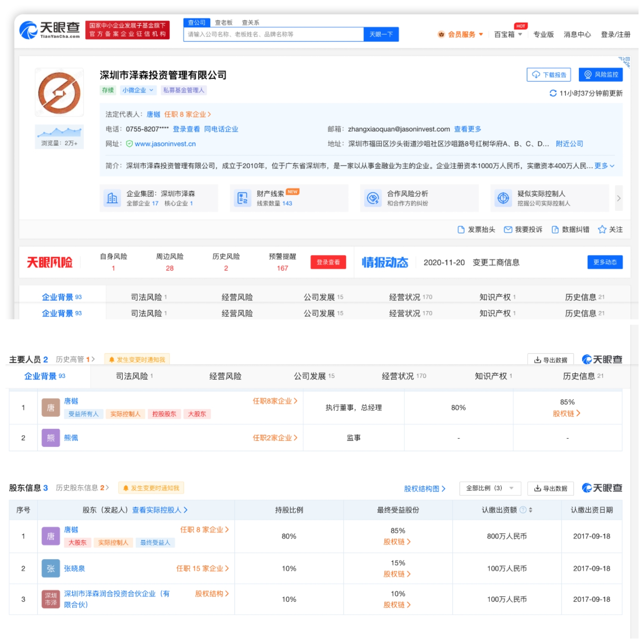Click 股权结构 for 深圳市泽森润合 shareholder
This screenshot has height=644, width=644.
click(x=212, y=594)
